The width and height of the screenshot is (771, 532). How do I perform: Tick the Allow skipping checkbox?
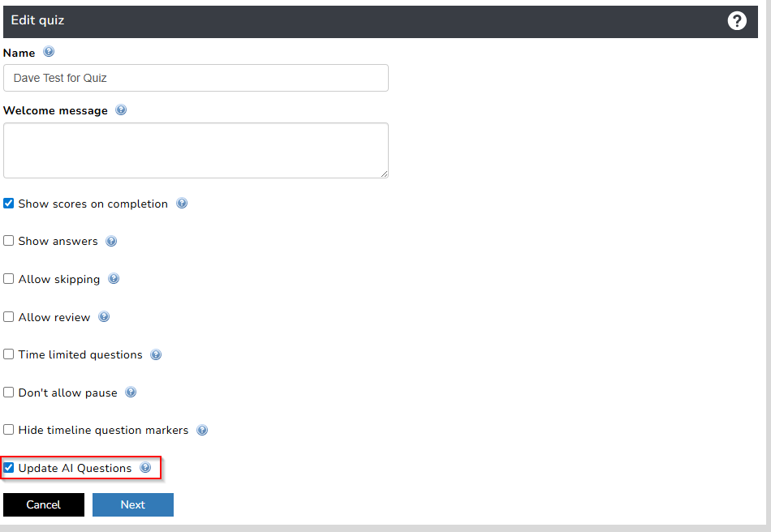coord(8,278)
